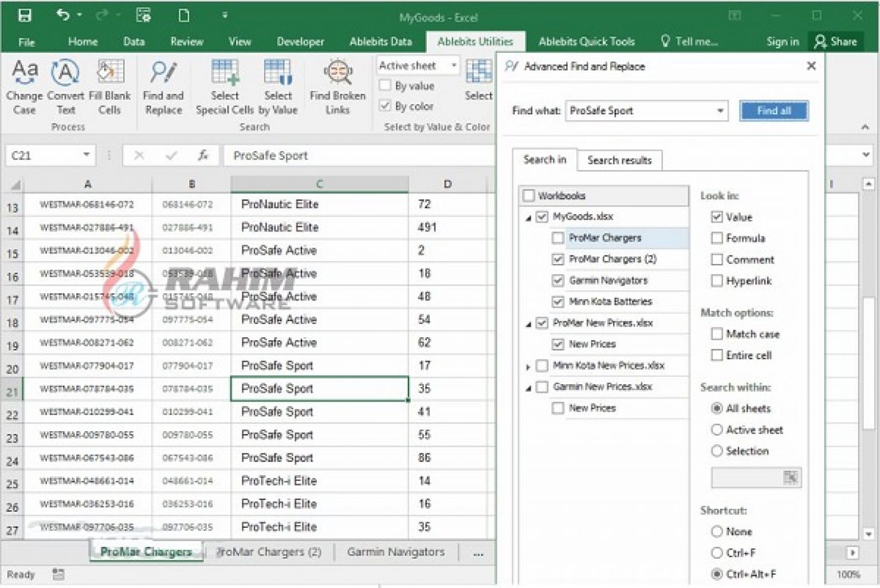Click the Save icon in the title bar
This screenshot has width=880, height=588.
click(x=25, y=15)
